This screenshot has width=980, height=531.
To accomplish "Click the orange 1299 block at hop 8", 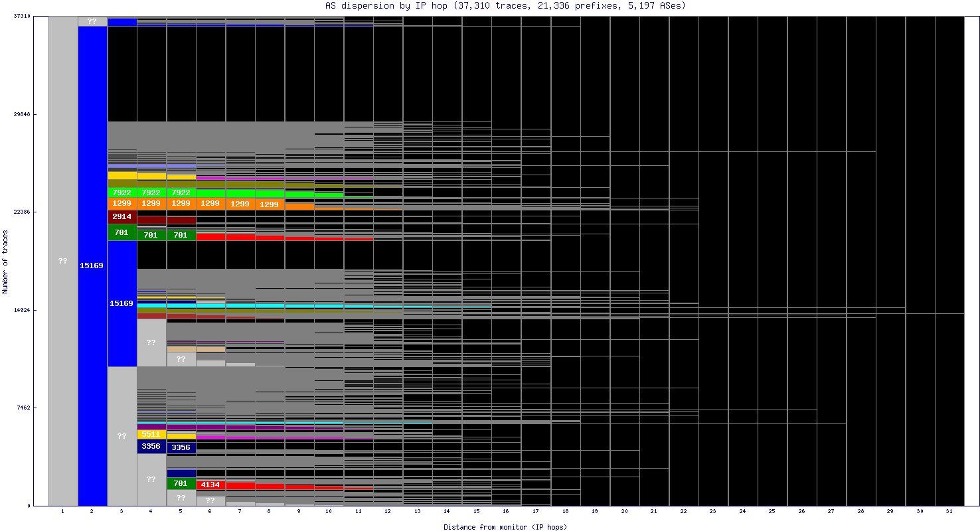I will tap(270, 204).
